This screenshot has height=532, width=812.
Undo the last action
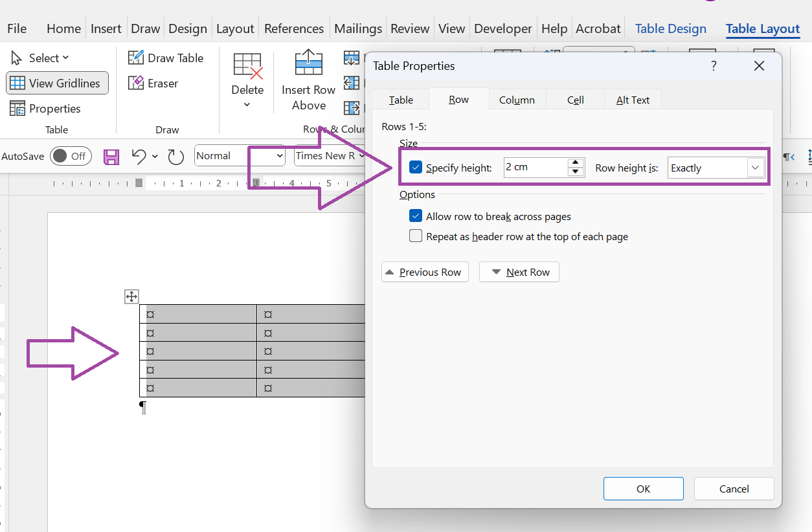click(x=138, y=157)
